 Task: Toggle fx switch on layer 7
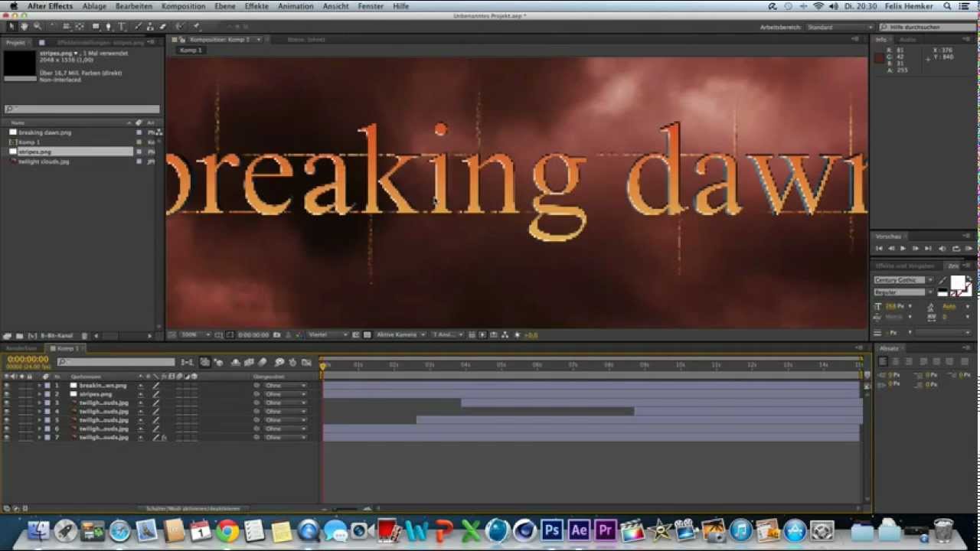pyautogui.click(x=164, y=438)
